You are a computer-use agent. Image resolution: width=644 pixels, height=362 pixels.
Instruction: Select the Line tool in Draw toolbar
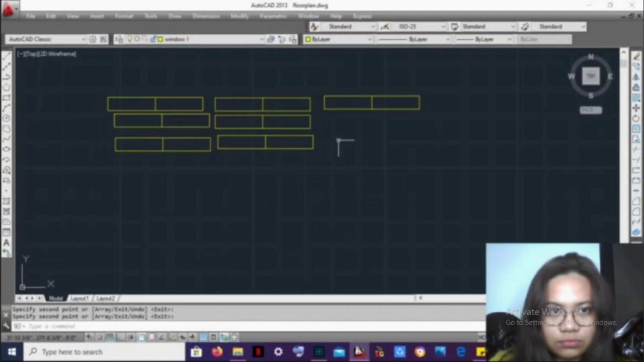[x=7, y=56]
